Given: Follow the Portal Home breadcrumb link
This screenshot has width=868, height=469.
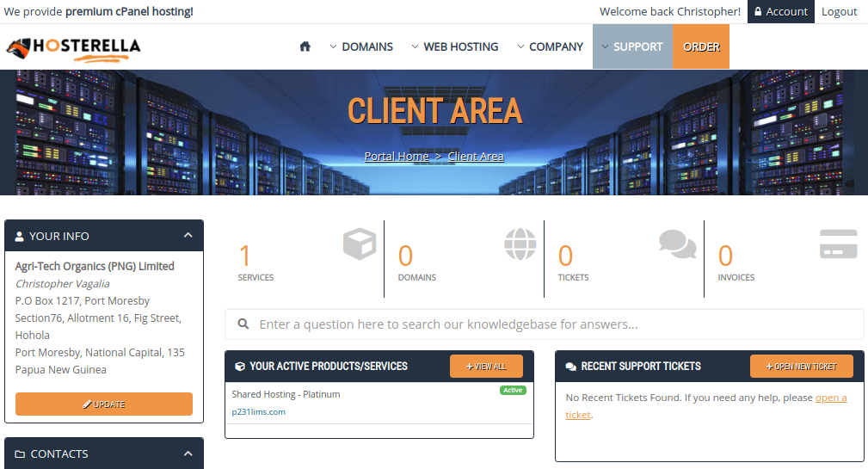Looking at the screenshot, I should tap(397, 157).
